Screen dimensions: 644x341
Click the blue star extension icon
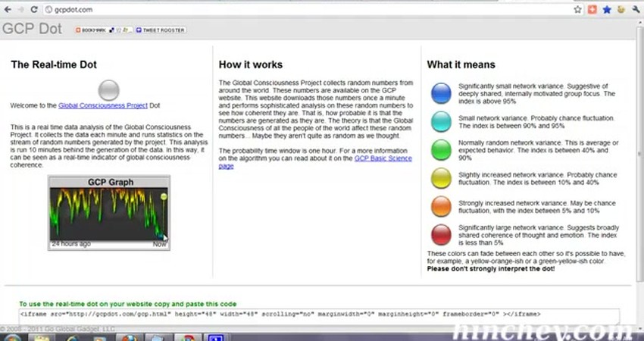point(607,9)
